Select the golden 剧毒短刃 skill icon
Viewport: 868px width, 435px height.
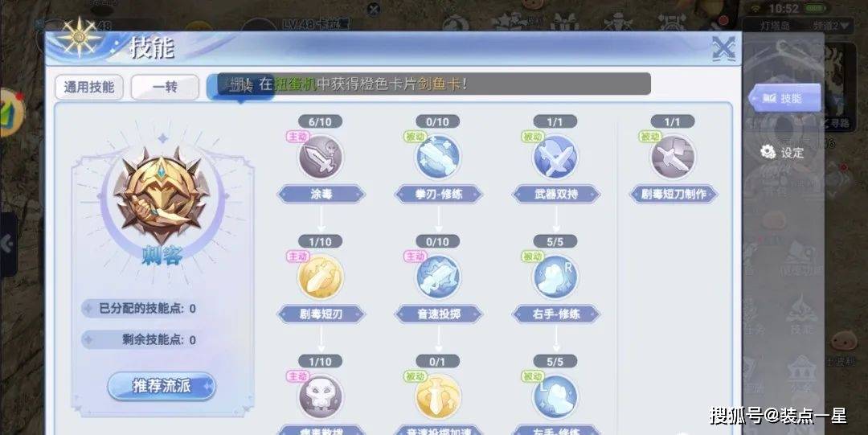coord(321,277)
